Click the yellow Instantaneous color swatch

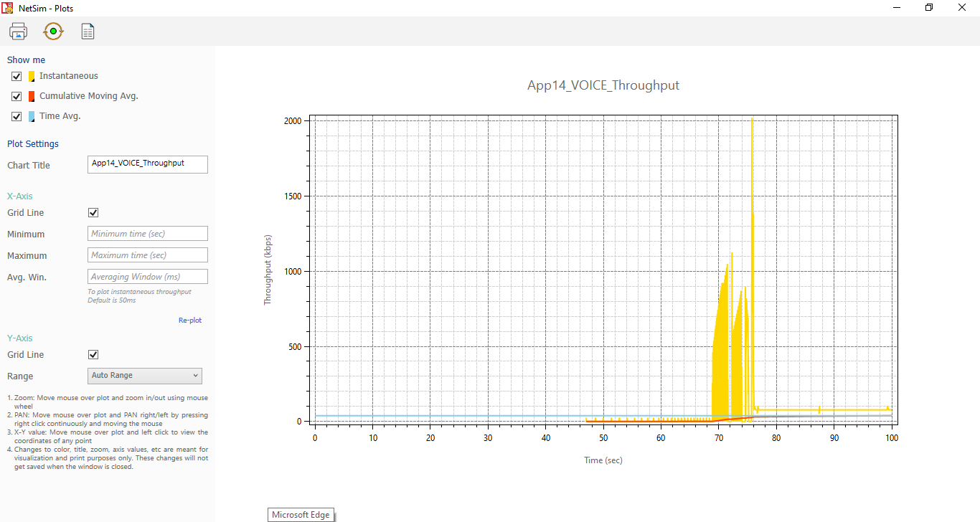pyautogui.click(x=32, y=76)
